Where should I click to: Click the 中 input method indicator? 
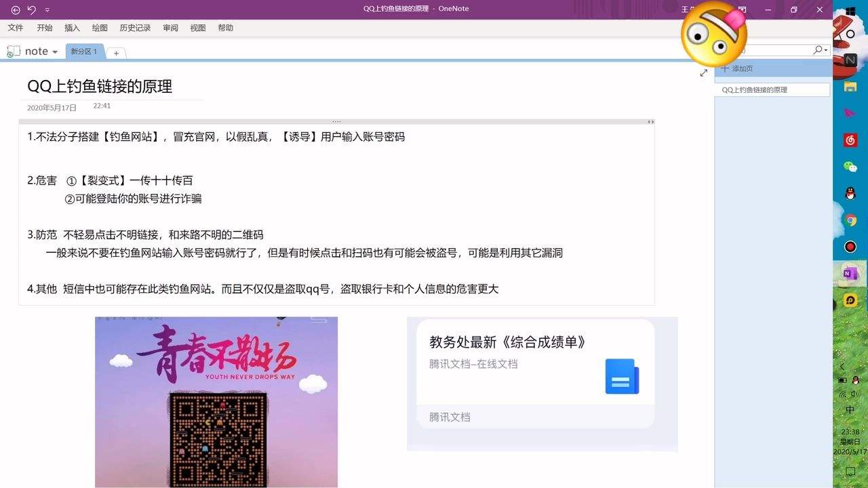pos(850,411)
